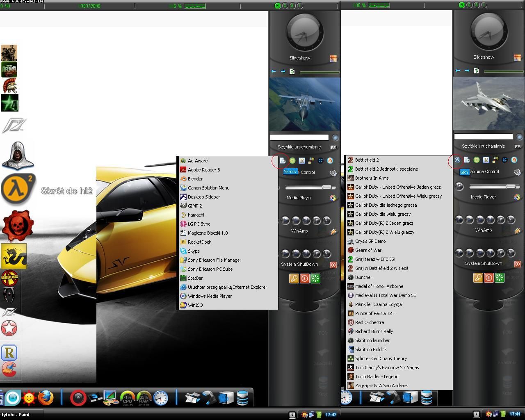Open the red star desktop icon

click(x=9, y=329)
